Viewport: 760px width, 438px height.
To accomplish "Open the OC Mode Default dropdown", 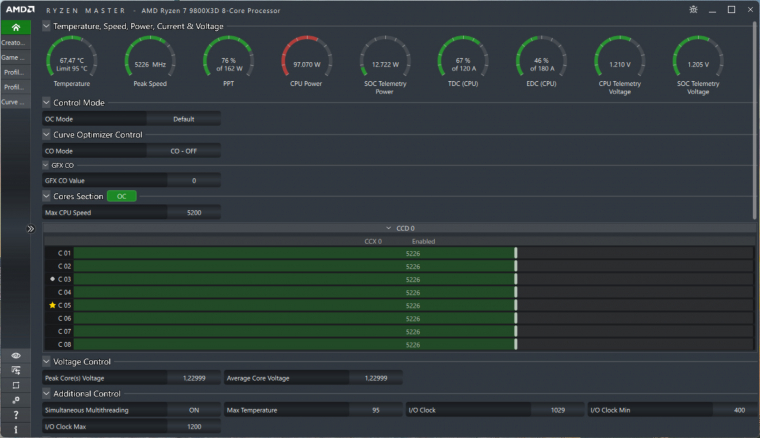I will 183,119.
